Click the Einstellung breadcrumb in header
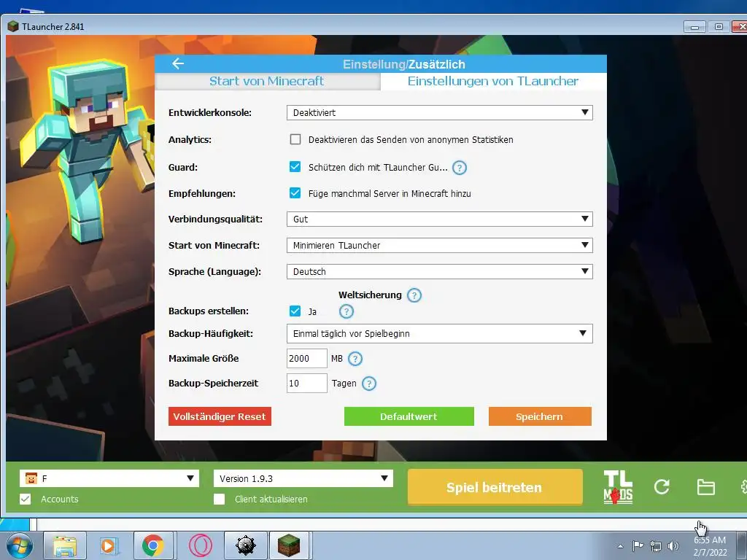 point(373,64)
